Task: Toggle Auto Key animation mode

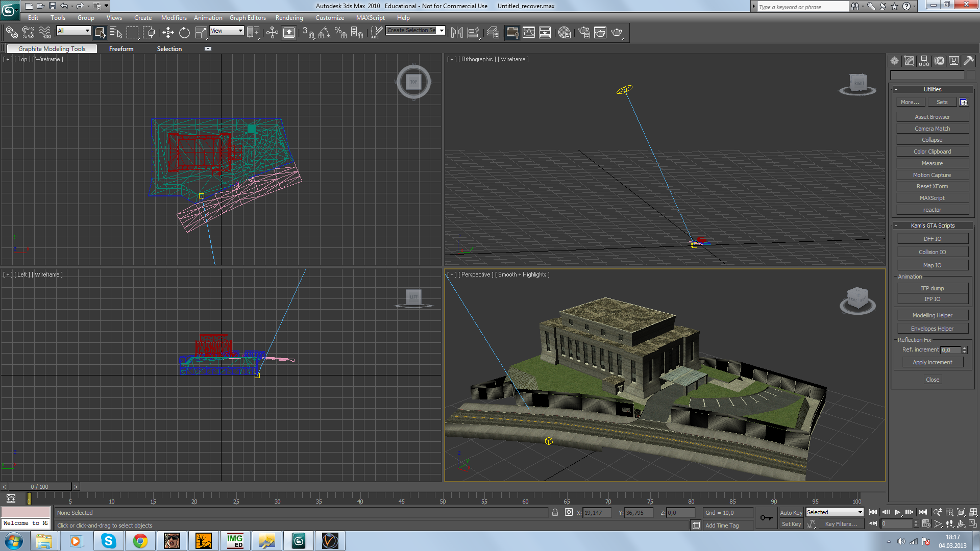Action: (x=791, y=513)
